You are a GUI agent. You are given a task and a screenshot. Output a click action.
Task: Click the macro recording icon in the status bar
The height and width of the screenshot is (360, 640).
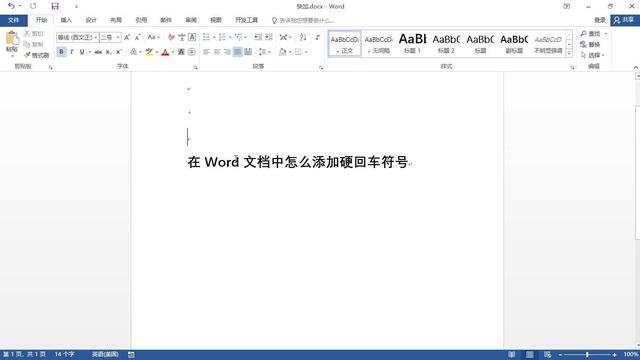[x=131, y=354]
